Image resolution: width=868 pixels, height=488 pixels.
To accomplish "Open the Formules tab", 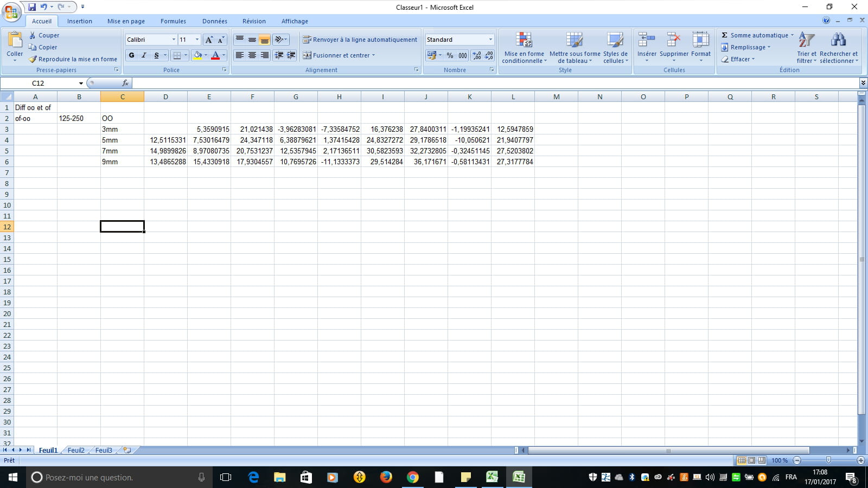I will click(173, 21).
